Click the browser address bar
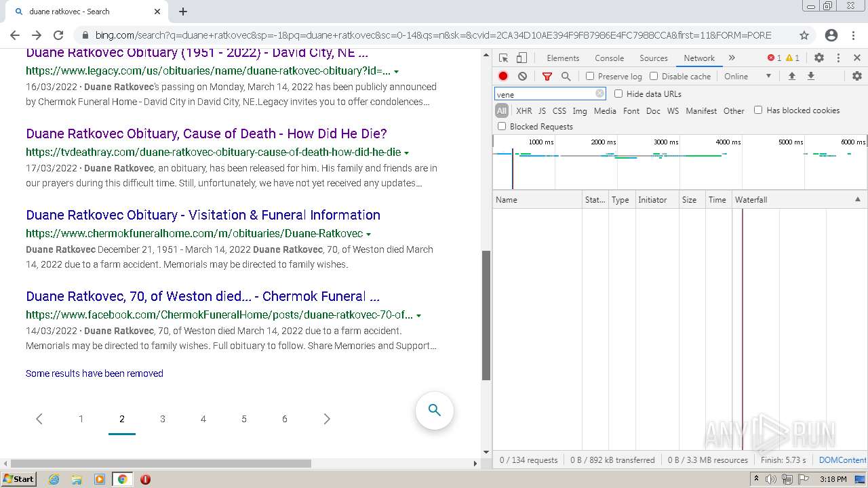This screenshot has height=488, width=868. tap(433, 35)
